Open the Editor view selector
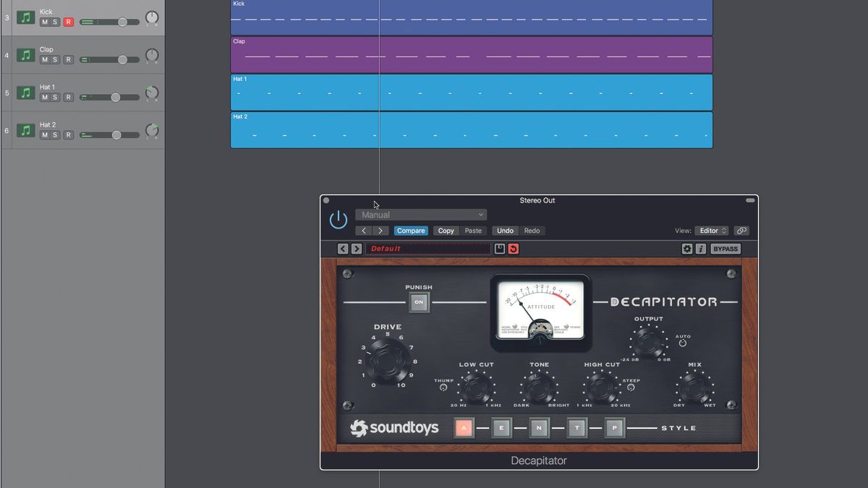This screenshot has width=868, height=488. pyautogui.click(x=712, y=230)
